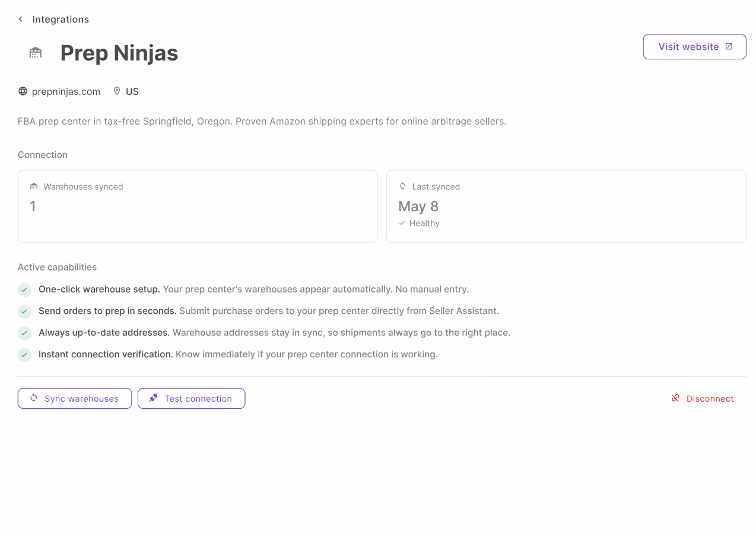The image size is (756, 534).
Task: Click the plug icon in Test connection button
Action: (153, 398)
